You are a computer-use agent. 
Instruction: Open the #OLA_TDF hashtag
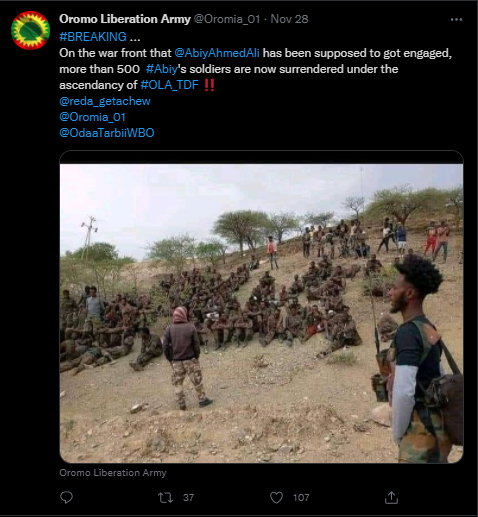pyautogui.click(x=170, y=85)
